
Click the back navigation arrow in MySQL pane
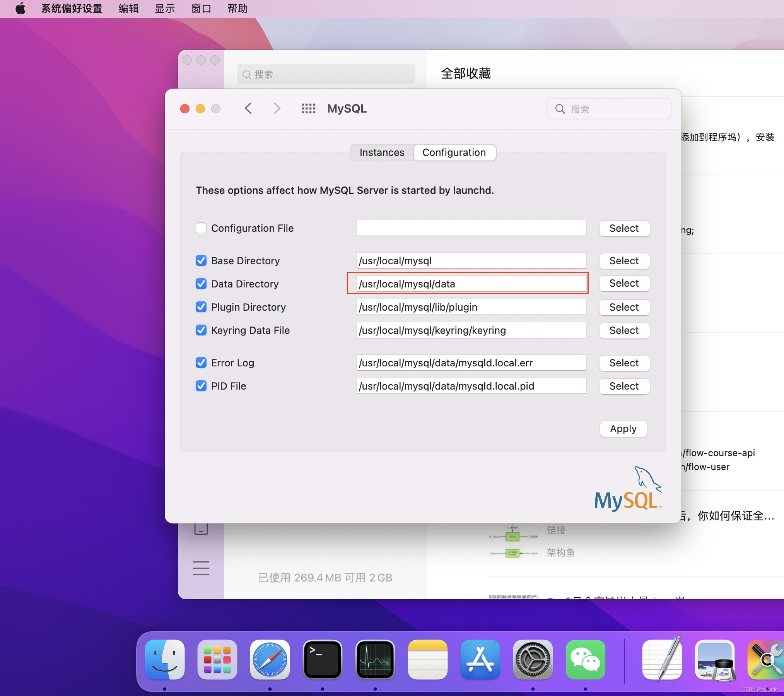pyautogui.click(x=248, y=109)
